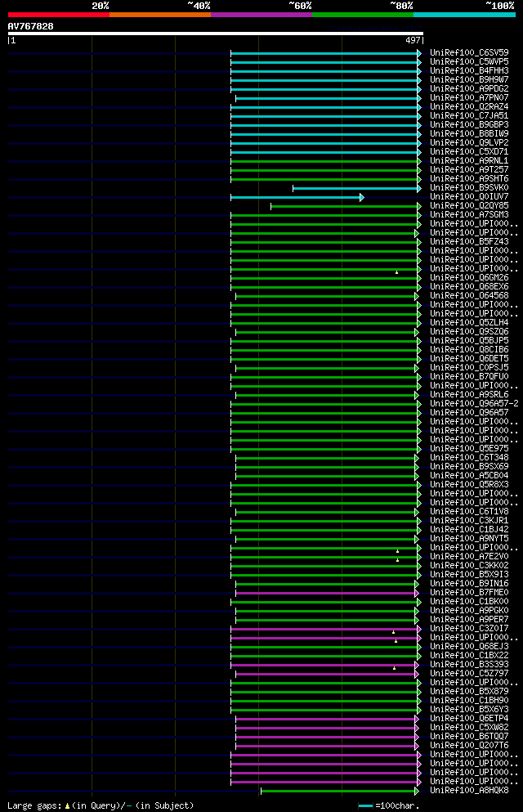Click the green alignment bar for A8HQK8
Viewport: 523px width, 812px height.
point(340,792)
